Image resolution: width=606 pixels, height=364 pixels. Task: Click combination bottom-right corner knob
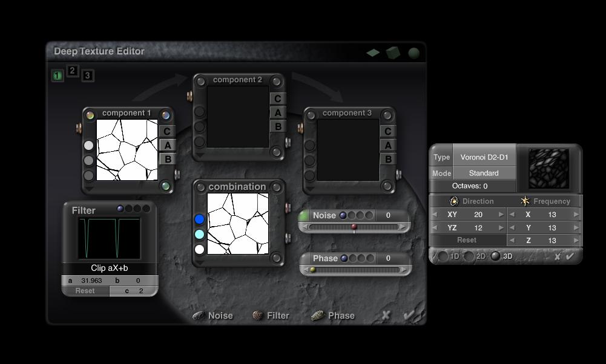tap(276, 258)
